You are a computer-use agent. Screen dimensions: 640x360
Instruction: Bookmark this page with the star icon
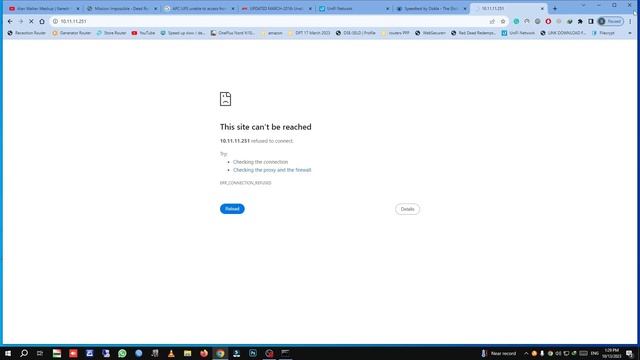point(503,21)
